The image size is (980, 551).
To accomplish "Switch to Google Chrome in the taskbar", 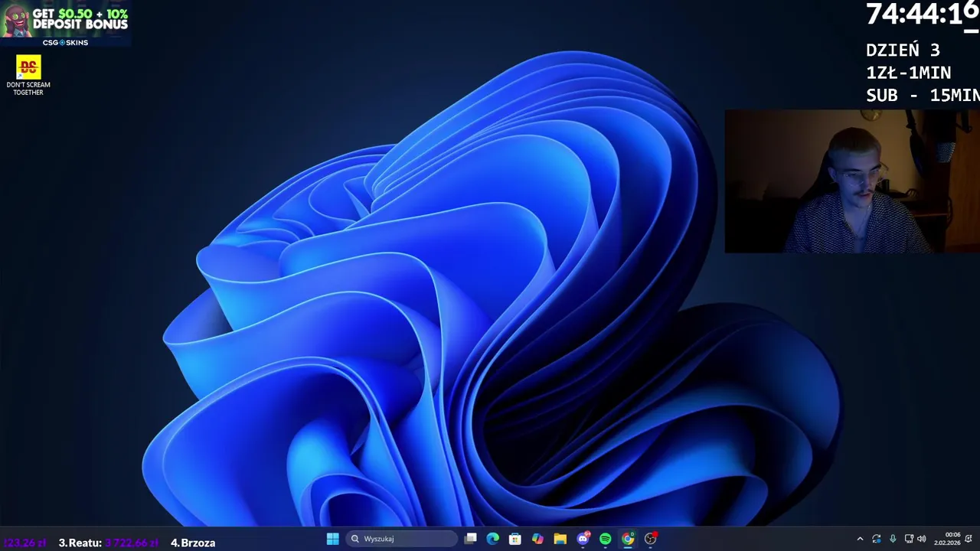I will [x=628, y=539].
